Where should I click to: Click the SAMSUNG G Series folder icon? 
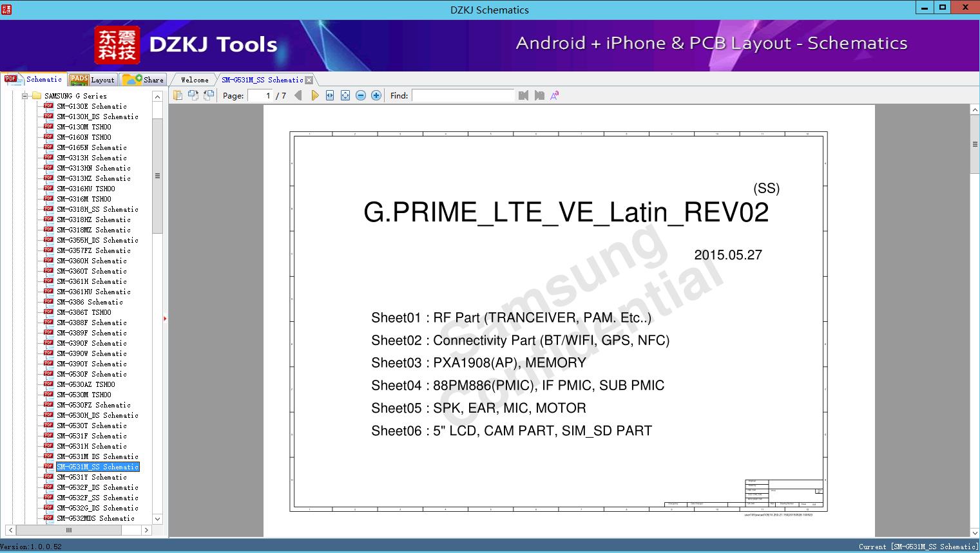(x=37, y=96)
